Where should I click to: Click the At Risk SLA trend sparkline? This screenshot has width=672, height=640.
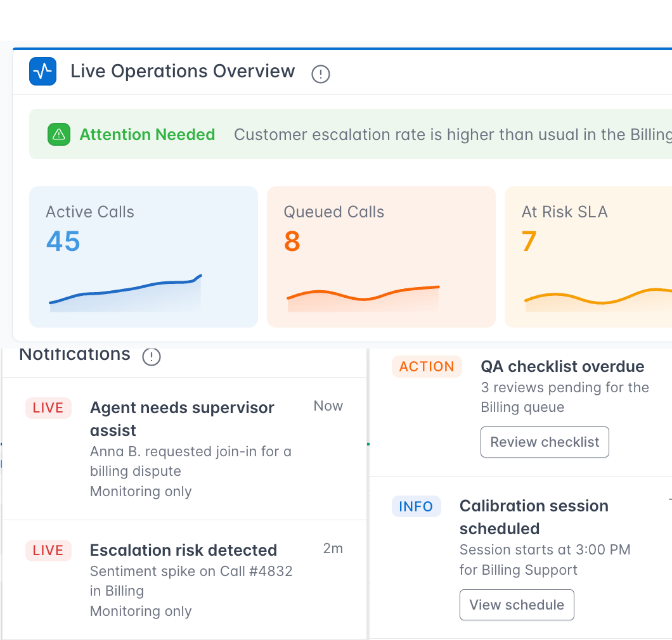pos(598,300)
